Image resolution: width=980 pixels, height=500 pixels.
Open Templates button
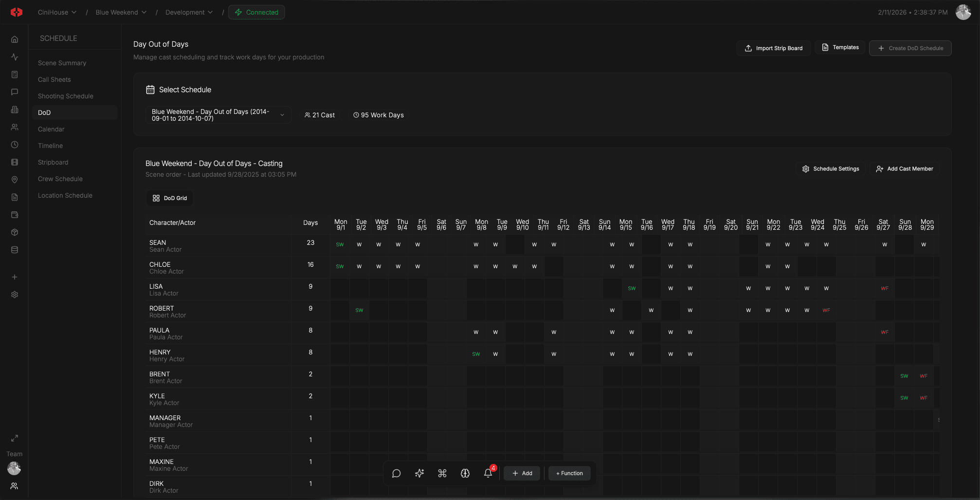(x=840, y=47)
